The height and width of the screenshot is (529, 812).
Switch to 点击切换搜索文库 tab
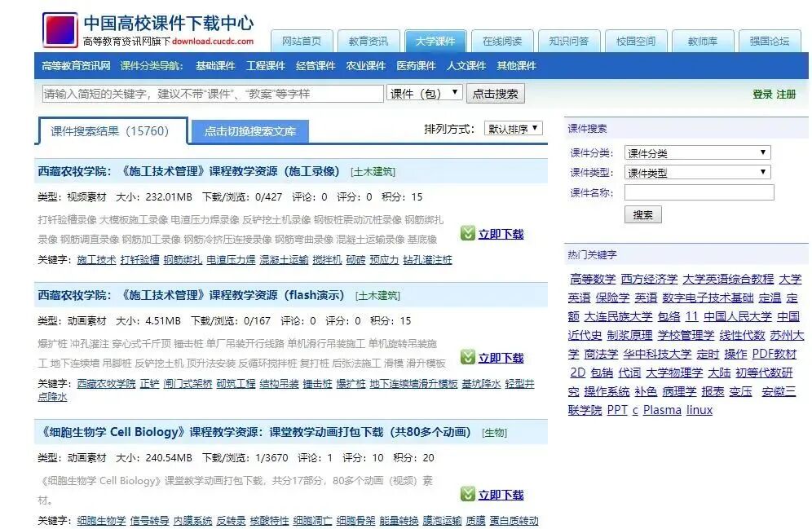click(249, 130)
